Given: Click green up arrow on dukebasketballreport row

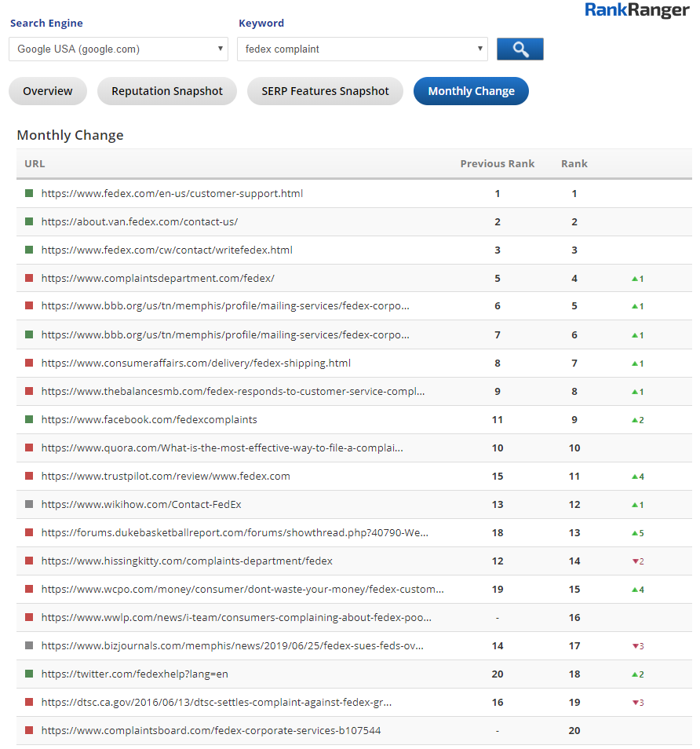Looking at the screenshot, I should pyautogui.click(x=634, y=533).
